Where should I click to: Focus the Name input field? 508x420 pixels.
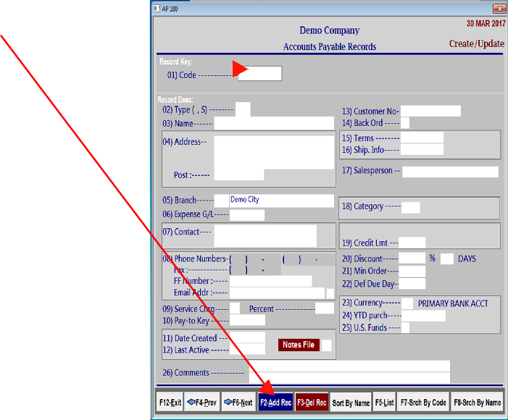[274, 124]
